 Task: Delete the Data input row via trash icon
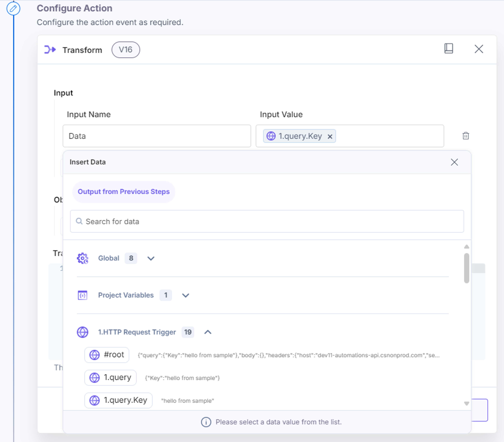(x=466, y=136)
